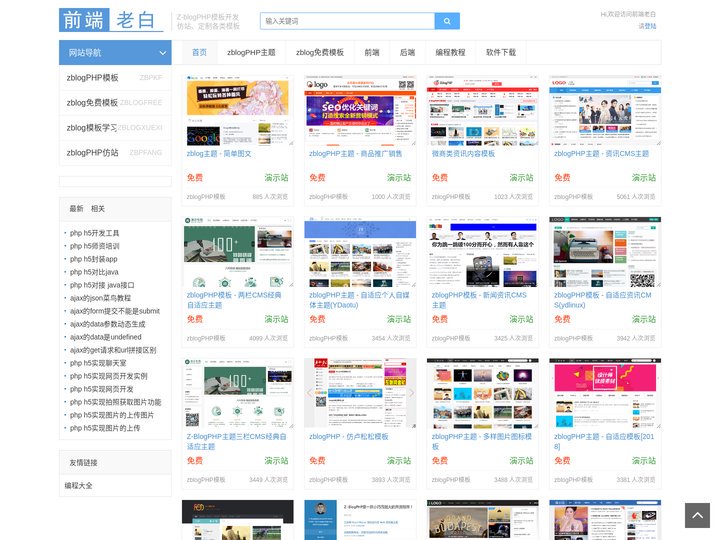Open the zblog免费模板 nav tab

tap(320, 52)
